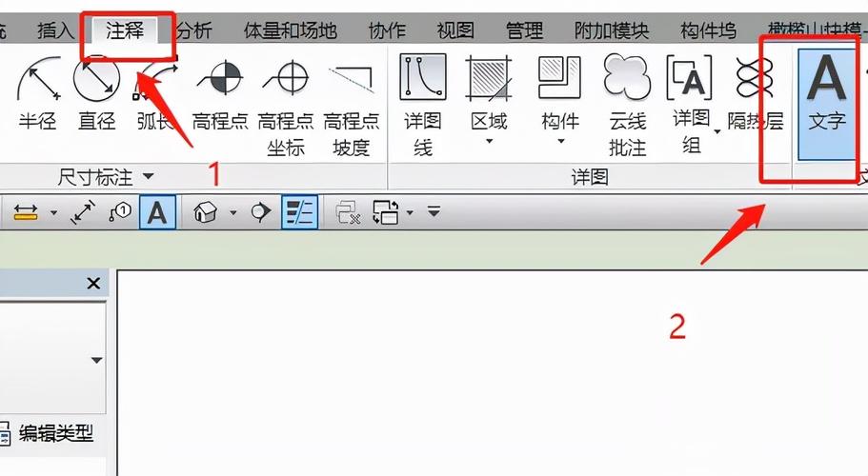Image resolution: width=868 pixels, height=476 pixels.
Task: Click the tag by category quick access icon
Action: coord(119,212)
